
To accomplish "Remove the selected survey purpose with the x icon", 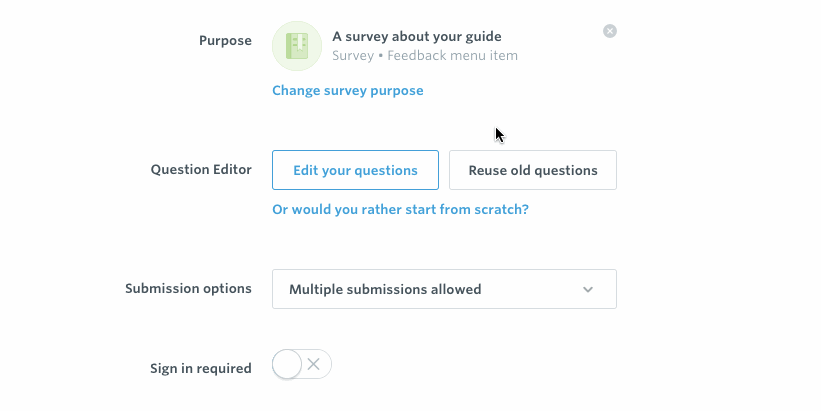I will click(609, 31).
